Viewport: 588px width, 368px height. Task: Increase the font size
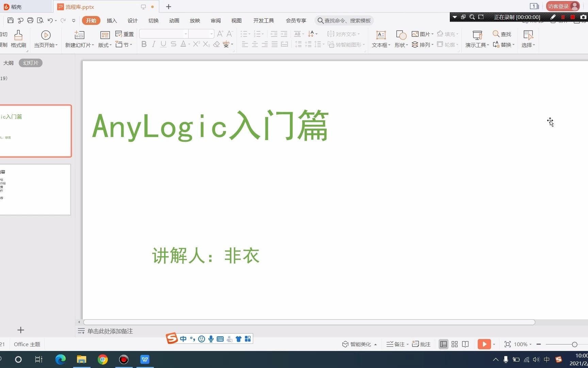click(220, 34)
